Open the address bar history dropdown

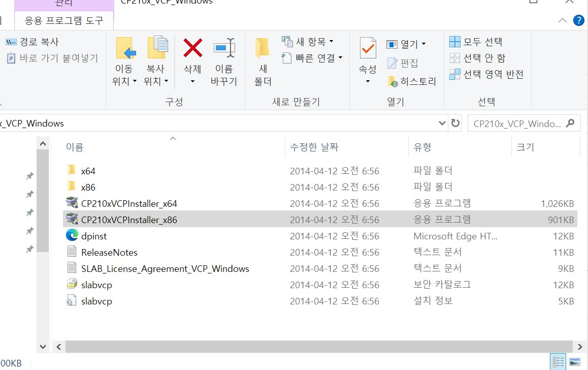point(442,124)
